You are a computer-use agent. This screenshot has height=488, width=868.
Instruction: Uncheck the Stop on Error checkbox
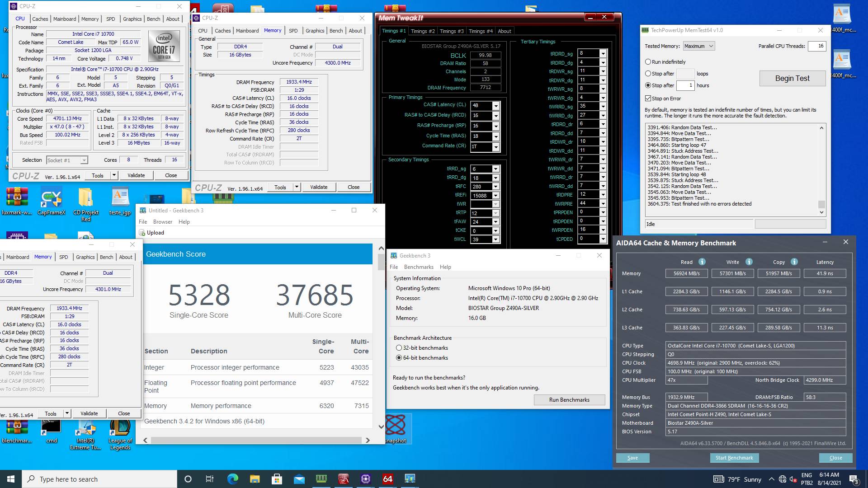tap(648, 99)
